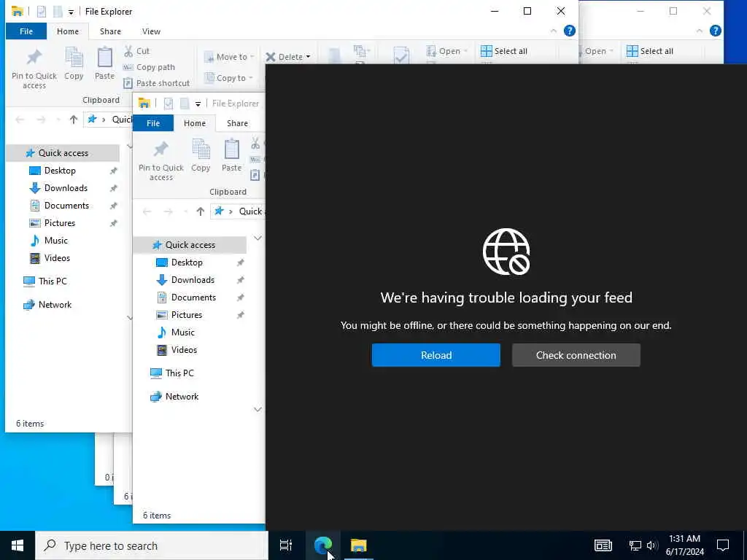Click Open button in back File Explorer ribbon
Screen dimensions: 747x560
[446, 51]
